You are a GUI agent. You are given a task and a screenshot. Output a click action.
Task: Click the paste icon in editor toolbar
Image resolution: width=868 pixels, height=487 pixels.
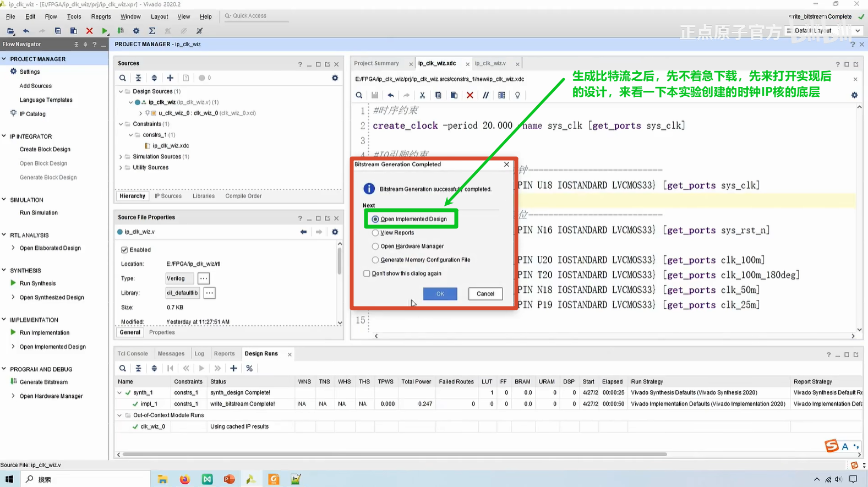point(454,95)
